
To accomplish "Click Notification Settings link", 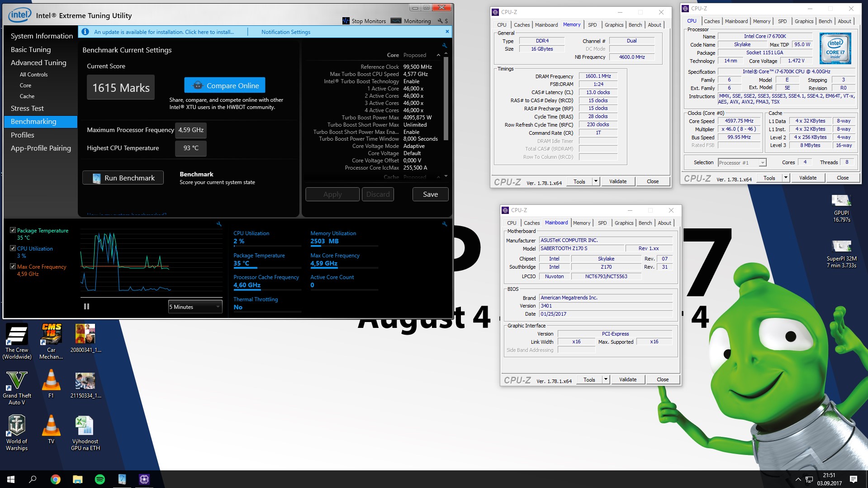I will coord(286,32).
